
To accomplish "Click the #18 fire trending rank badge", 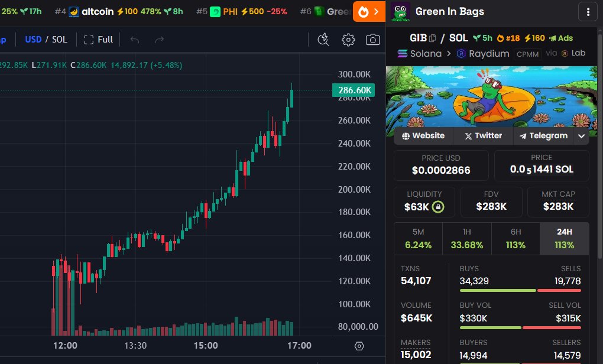I will (508, 38).
